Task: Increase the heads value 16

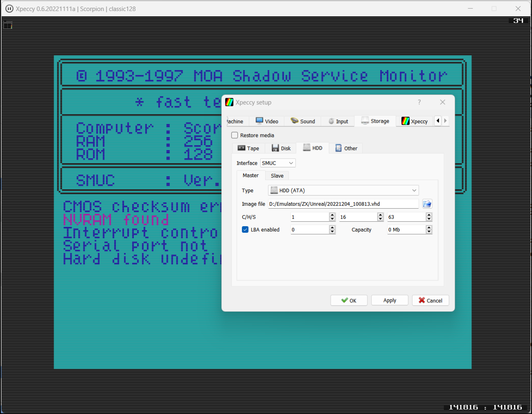Action: coord(381,215)
